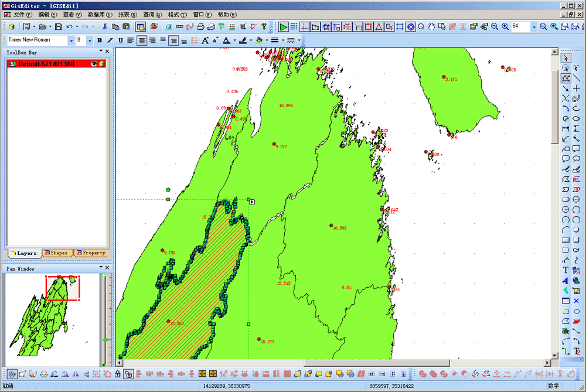Click the zoom out magnifier icon
Screen dimensions: 586x392
494,27
